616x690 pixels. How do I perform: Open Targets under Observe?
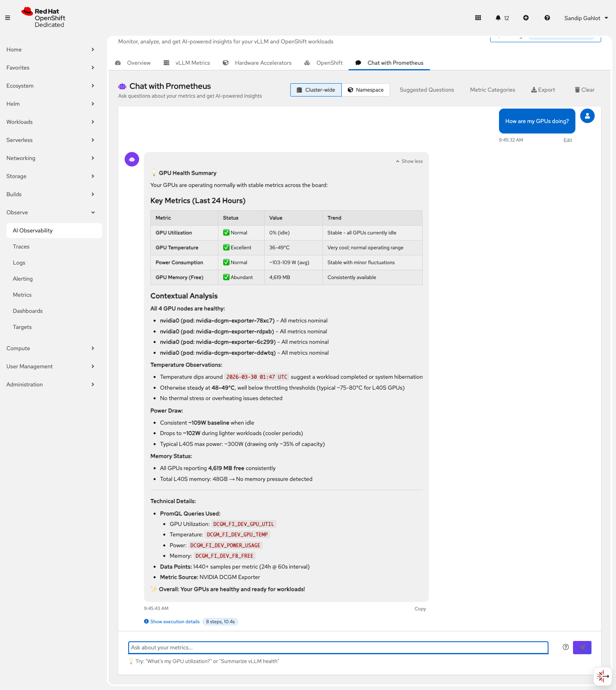tap(54, 327)
